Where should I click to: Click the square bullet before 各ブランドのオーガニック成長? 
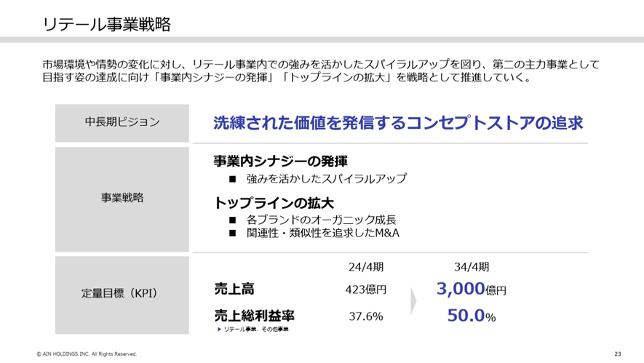(x=232, y=220)
